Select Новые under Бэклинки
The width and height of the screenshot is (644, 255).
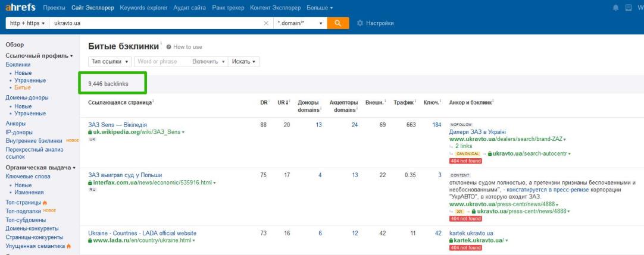click(x=23, y=73)
